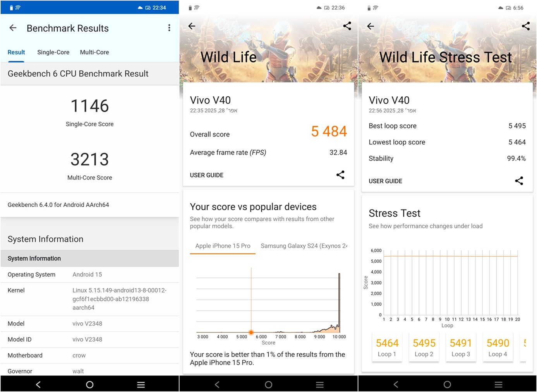Tap back arrow on Wild Life Stress Test
This screenshot has width=537, height=392.
tap(371, 26)
